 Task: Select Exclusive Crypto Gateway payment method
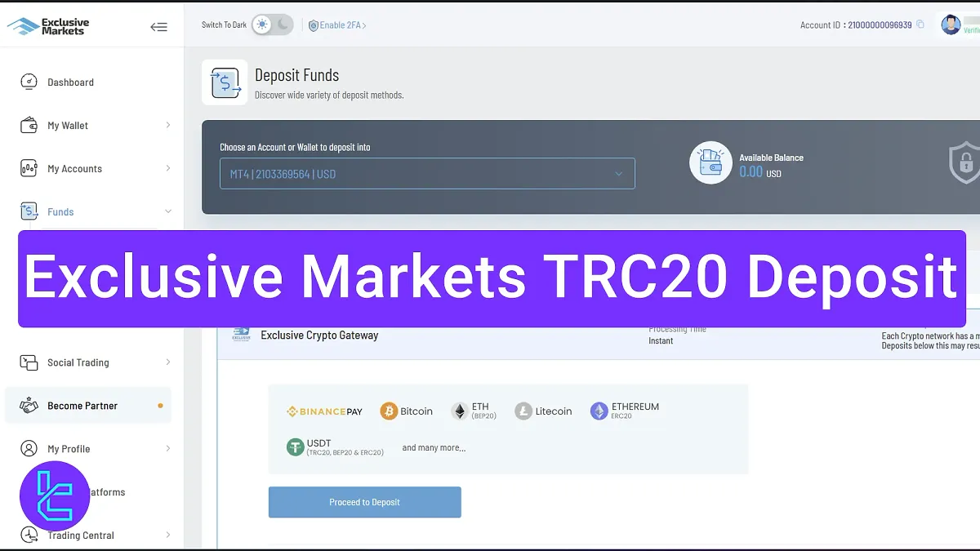click(318, 335)
